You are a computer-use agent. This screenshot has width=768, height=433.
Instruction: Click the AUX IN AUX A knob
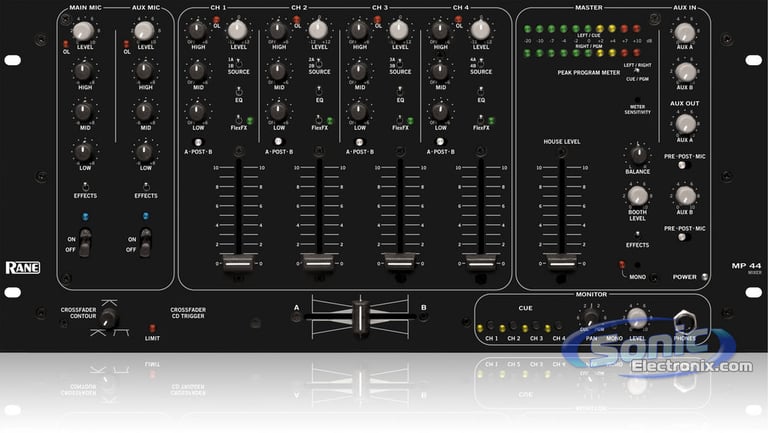(x=685, y=33)
